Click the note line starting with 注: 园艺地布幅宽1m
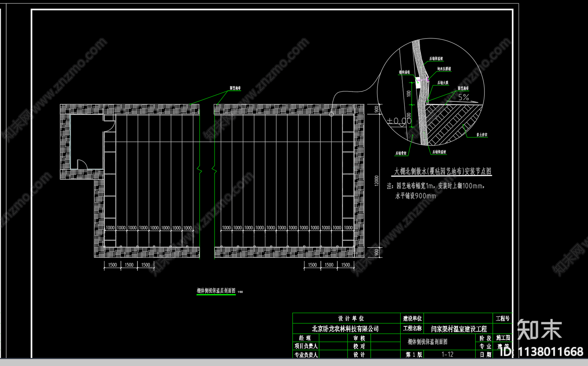Image resolution: width=588 pixels, height=366 pixels. click(x=436, y=186)
